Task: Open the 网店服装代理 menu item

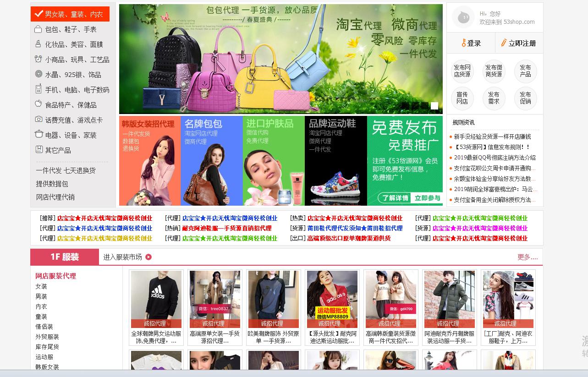Action: [x=55, y=276]
